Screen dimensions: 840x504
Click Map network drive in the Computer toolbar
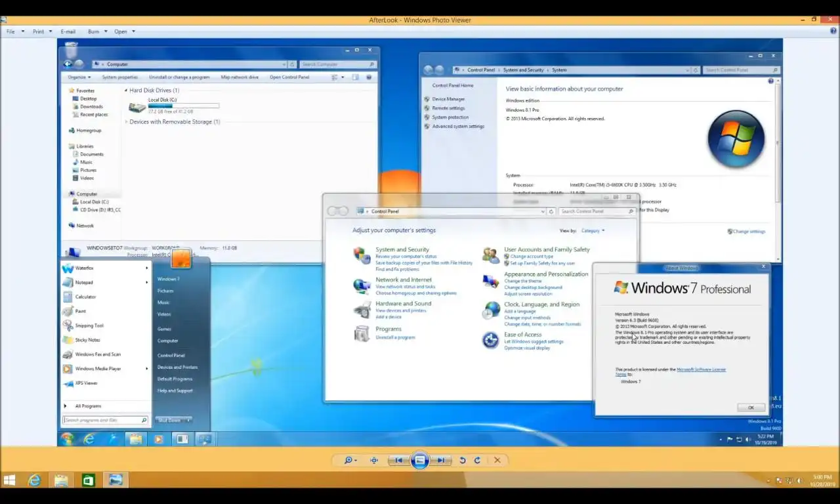click(240, 77)
